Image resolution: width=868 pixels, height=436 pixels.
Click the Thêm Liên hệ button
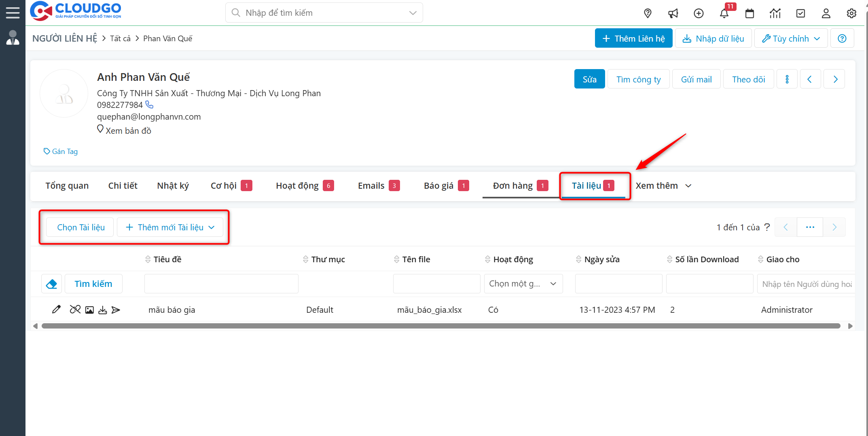(633, 38)
